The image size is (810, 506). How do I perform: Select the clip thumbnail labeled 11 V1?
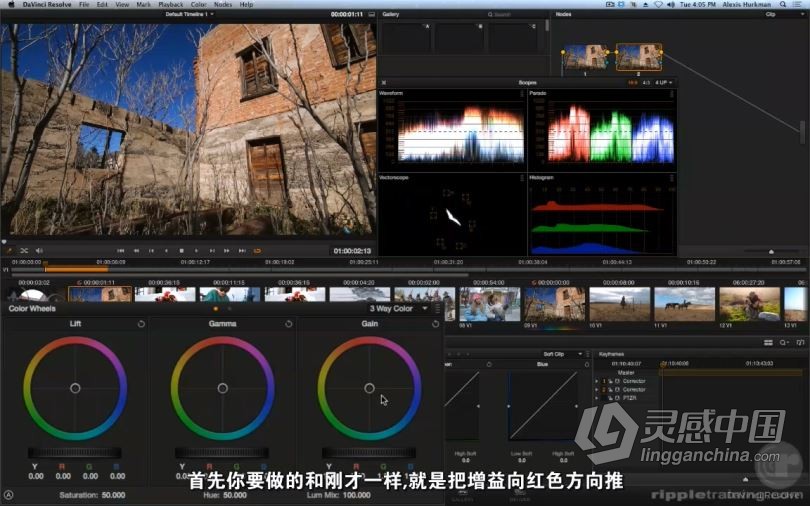(684, 304)
